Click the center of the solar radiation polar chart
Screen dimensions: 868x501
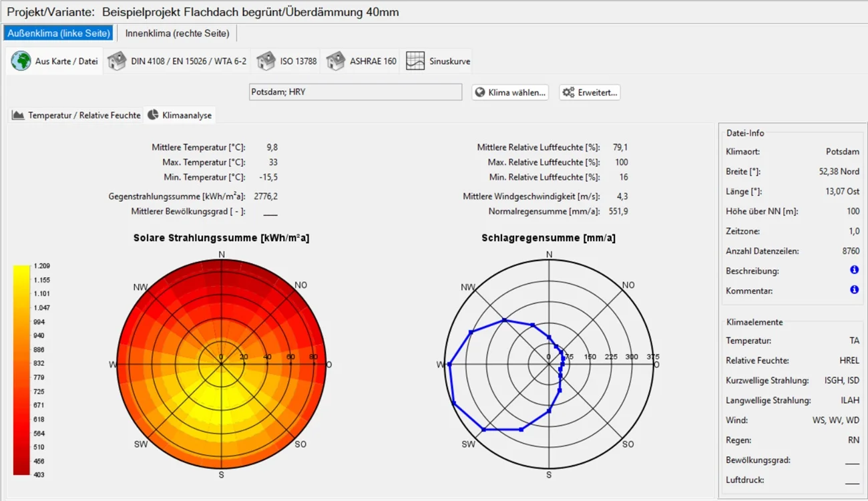click(x=222, y=364)
